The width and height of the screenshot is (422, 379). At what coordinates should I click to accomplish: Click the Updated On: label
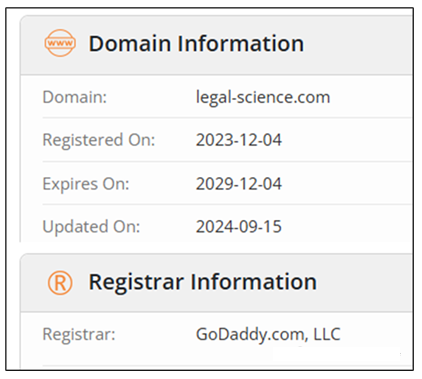91,227
